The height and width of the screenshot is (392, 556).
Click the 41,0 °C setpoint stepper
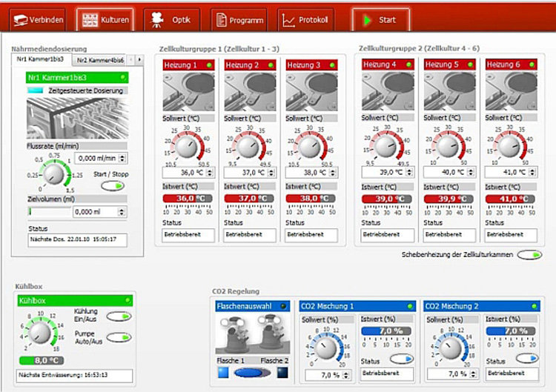coord(532,172)
